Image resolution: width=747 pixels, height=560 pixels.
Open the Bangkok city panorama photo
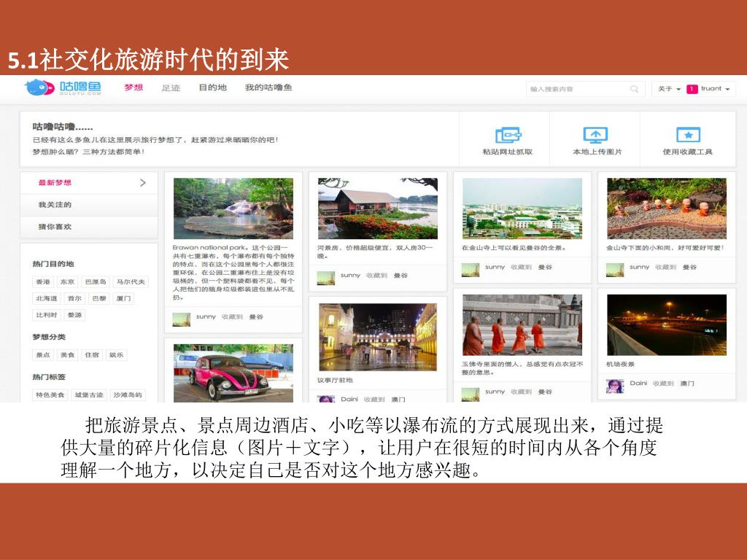tap(522, 209)
